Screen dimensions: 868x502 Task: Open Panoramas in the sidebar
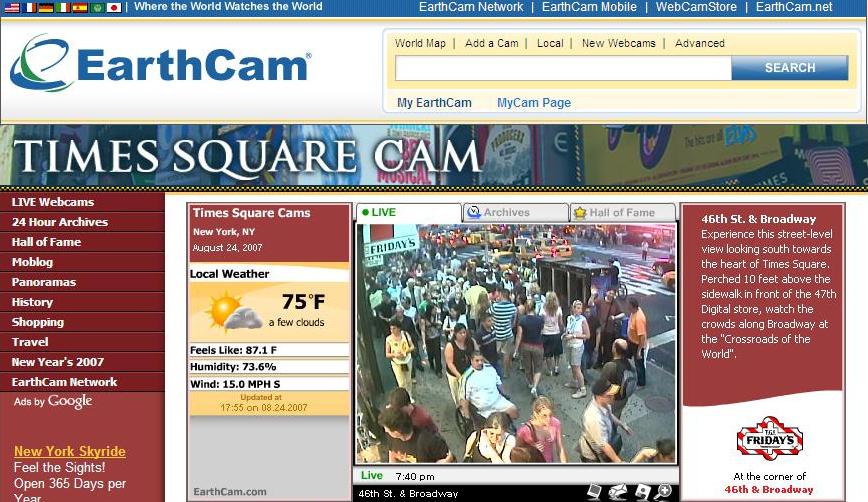click(x=82, y=282)
